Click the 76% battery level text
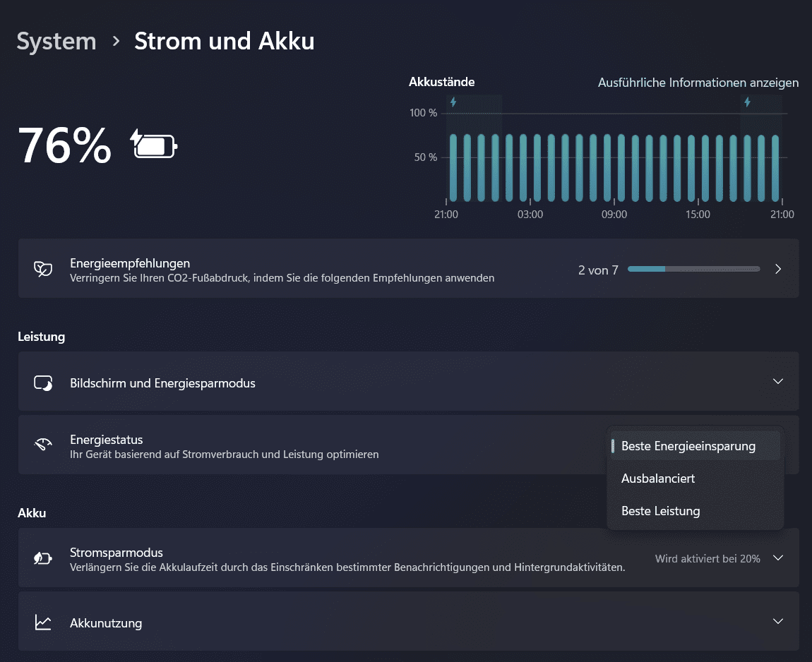812x662 pixels. point(65,145)
